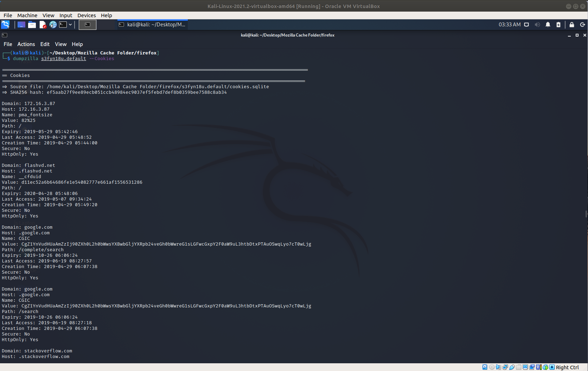Open the terminal emulator launcher icon
Image resolution: width=588 pixels, height=371 pixels.
[x=63, y=25]
